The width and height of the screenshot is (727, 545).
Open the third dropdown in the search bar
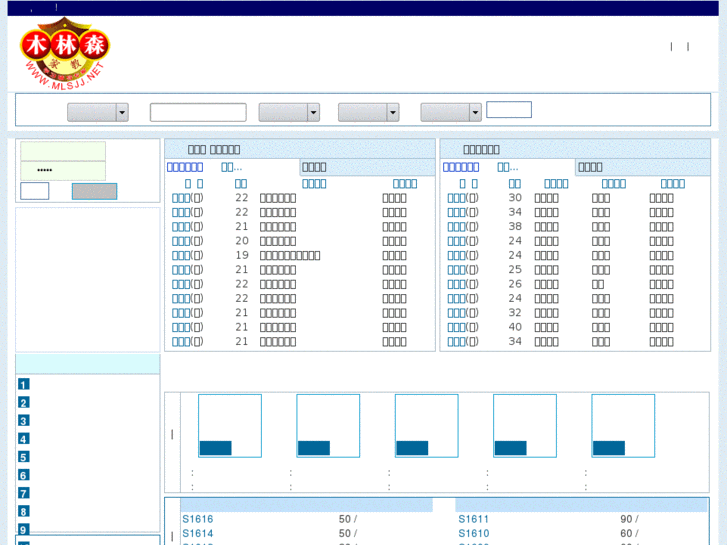coord(368,113)
